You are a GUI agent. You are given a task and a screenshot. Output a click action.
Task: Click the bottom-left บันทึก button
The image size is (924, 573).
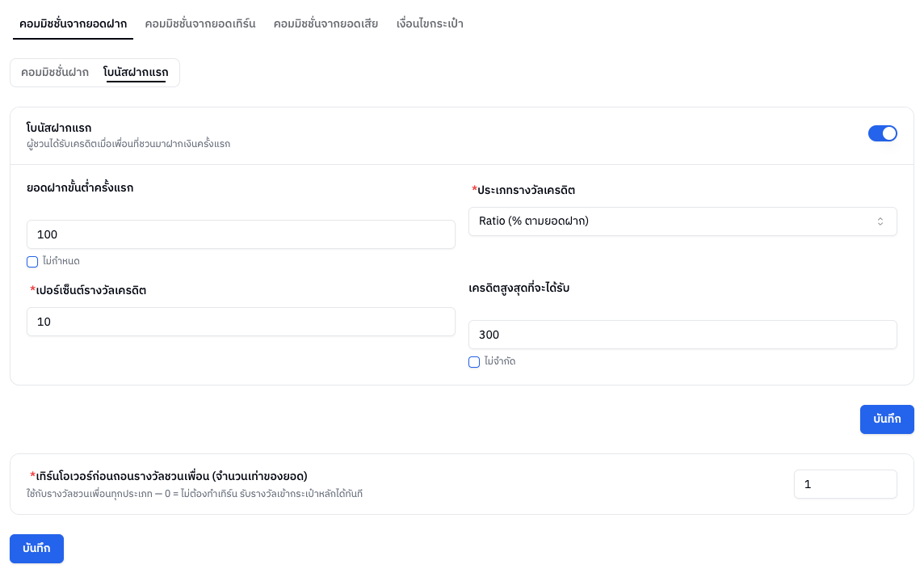click(36, 549)
